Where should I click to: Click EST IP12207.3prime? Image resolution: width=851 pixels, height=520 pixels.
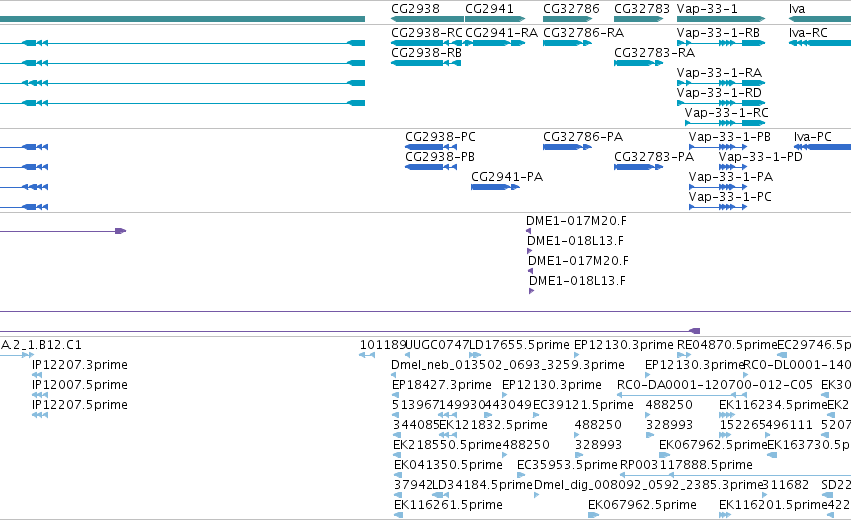[80, 365]
